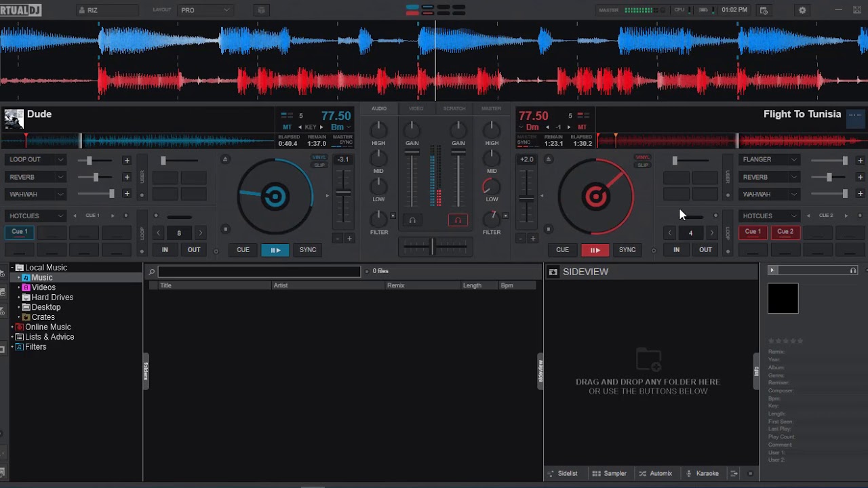Screen dimensions: 868x488
Task: Switch mixer to AUDIO tab
Action: pos(379,108)
